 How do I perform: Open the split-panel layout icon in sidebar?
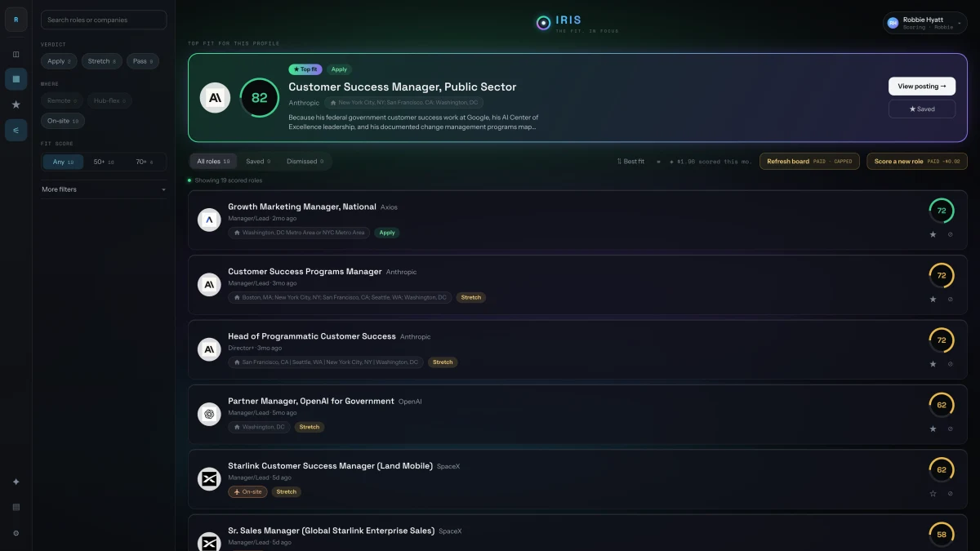point(16,55)
